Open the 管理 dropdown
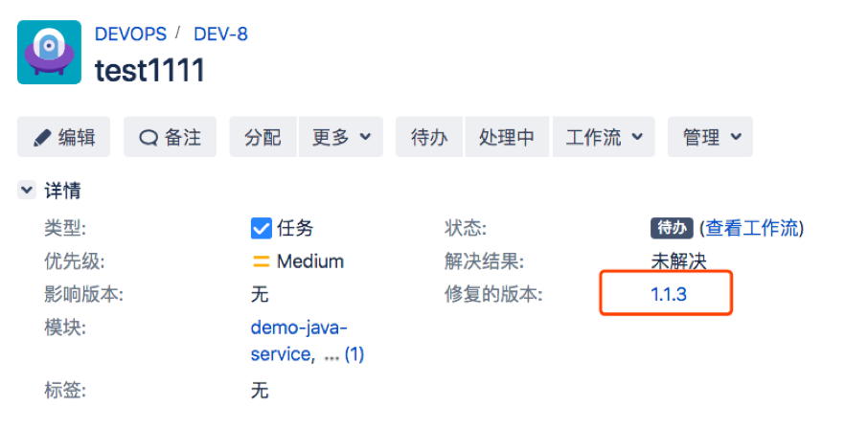The height and width of the screenshot is (430, 868). click(x=710, y=137)
